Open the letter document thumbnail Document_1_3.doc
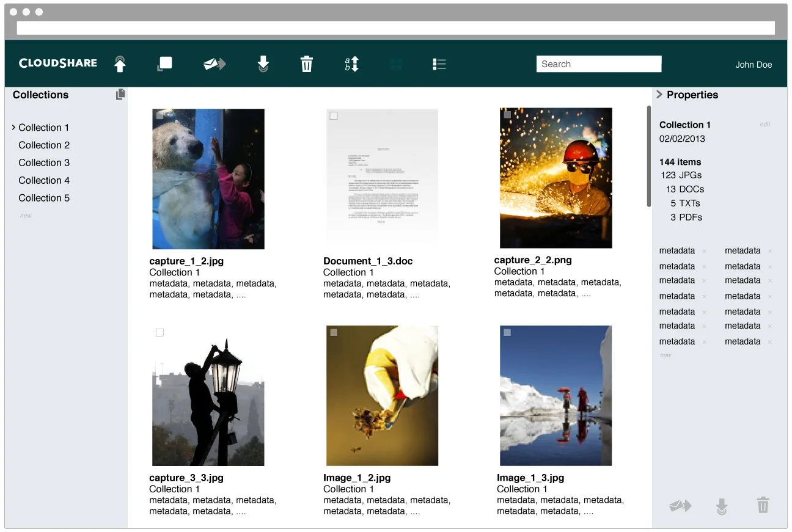Viewport: 792px width, 532px height. tap(382, 179)
